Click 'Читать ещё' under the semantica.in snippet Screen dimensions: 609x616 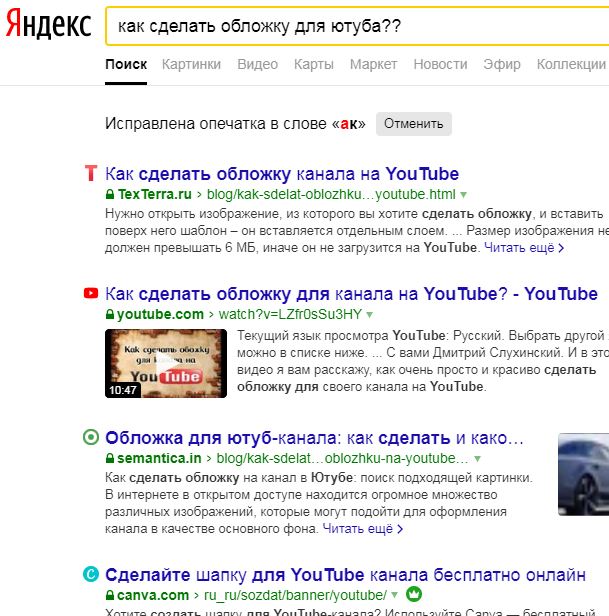coord(362,529)
